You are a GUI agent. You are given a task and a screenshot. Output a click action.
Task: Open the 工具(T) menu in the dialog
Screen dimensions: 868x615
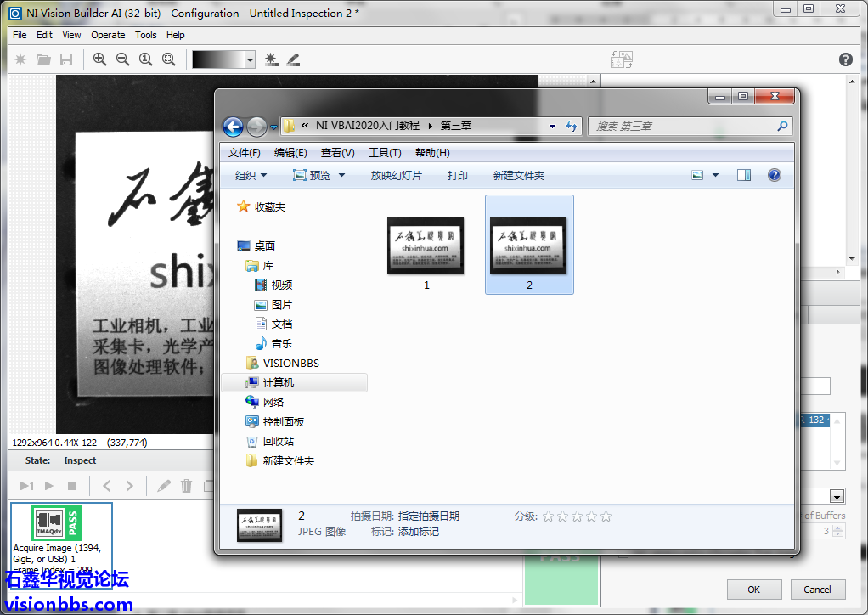coord(386,153)
